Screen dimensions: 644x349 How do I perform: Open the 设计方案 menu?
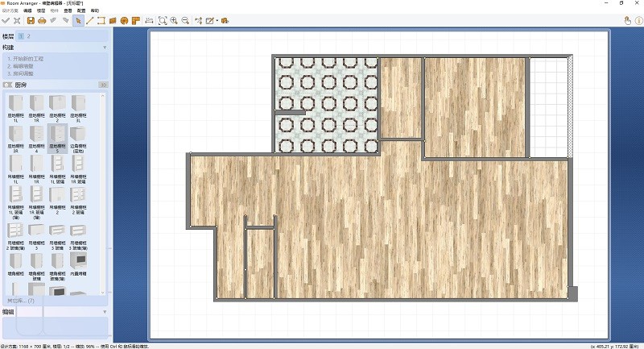click(x=10, y=10)
